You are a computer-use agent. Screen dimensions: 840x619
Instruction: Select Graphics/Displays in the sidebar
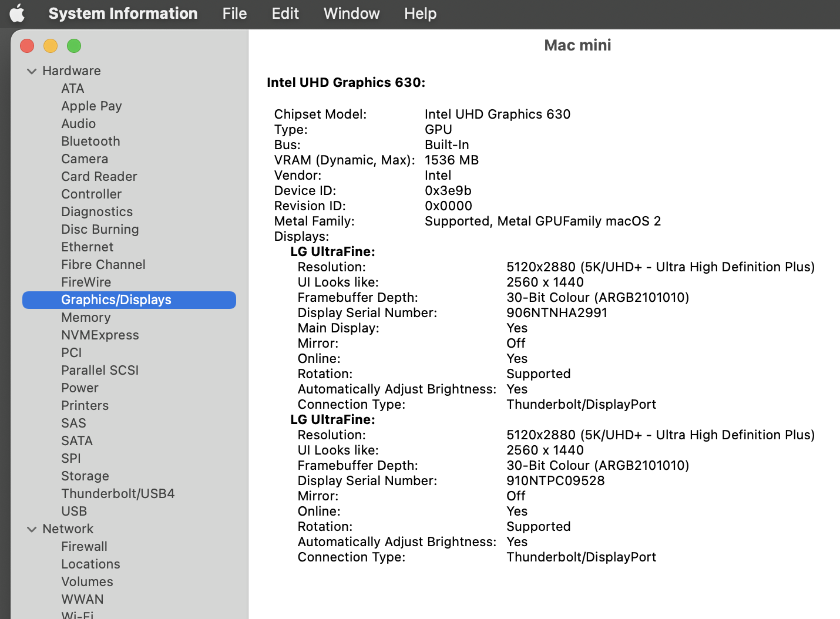pyautogui.click(x=129, y=300)
